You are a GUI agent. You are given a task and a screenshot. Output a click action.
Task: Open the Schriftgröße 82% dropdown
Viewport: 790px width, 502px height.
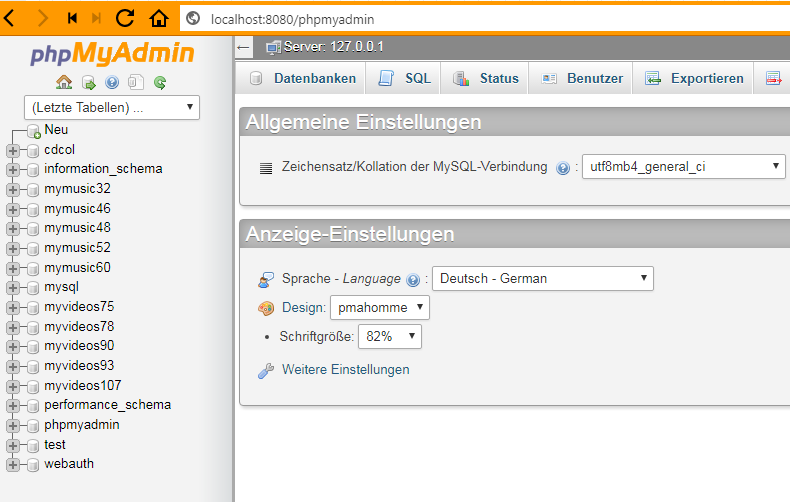coord(390,336)
